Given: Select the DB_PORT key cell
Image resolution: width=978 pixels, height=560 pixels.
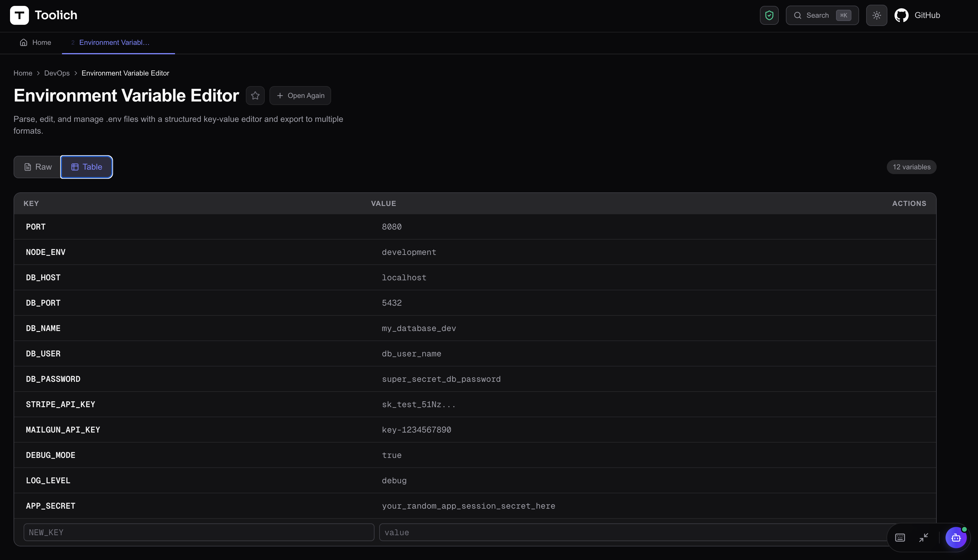Looking at the screenshot, I should [x=43, y=303].
